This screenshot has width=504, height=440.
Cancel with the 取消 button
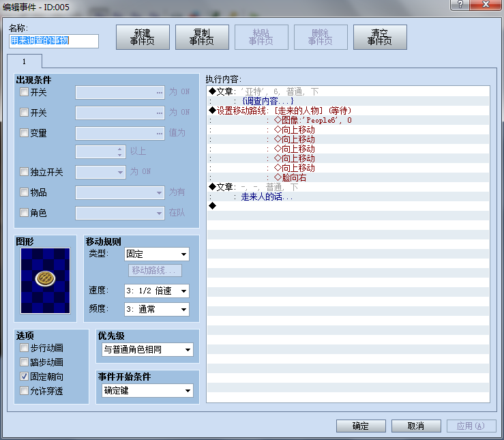416,426
